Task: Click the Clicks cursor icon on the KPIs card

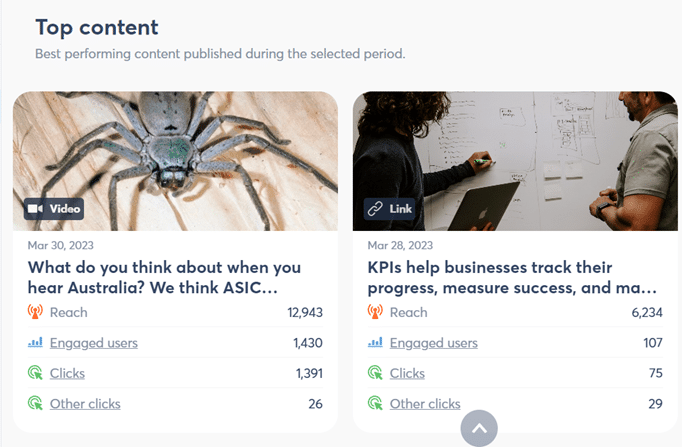Action: [x=376, y=373]
